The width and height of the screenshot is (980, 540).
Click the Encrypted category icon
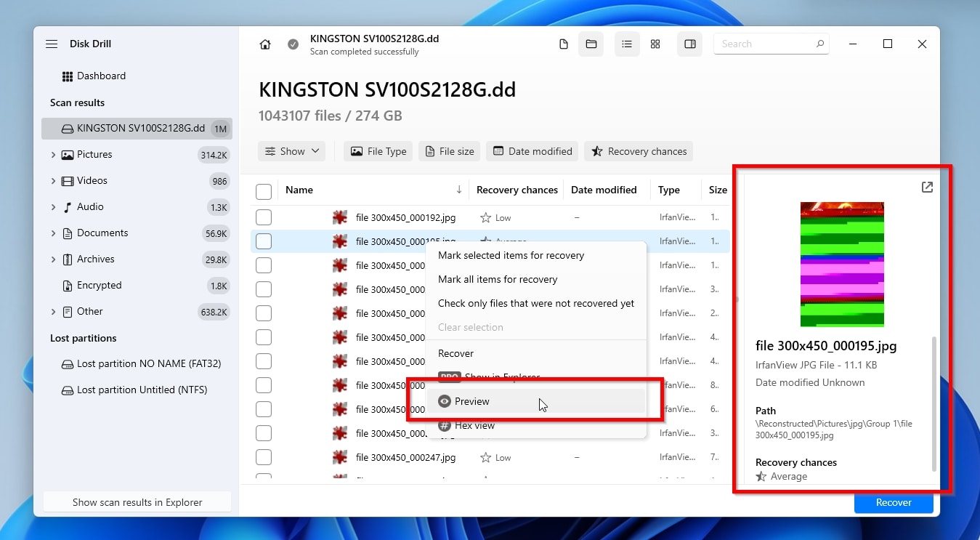[x=68, y=286]
